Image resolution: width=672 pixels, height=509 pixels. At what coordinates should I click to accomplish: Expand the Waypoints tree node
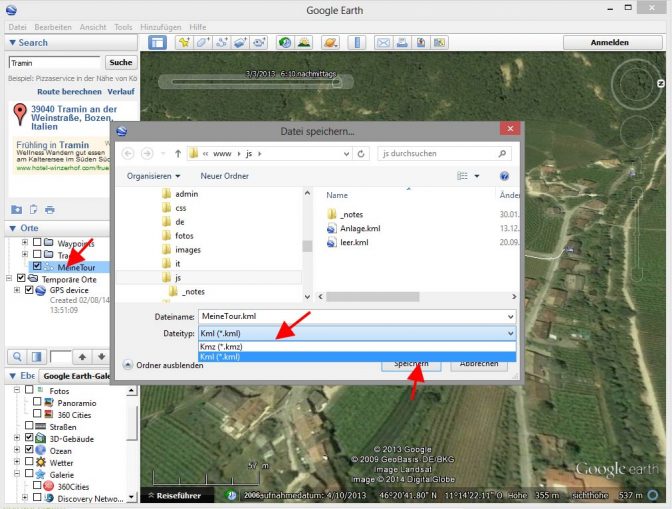point(25,242)
